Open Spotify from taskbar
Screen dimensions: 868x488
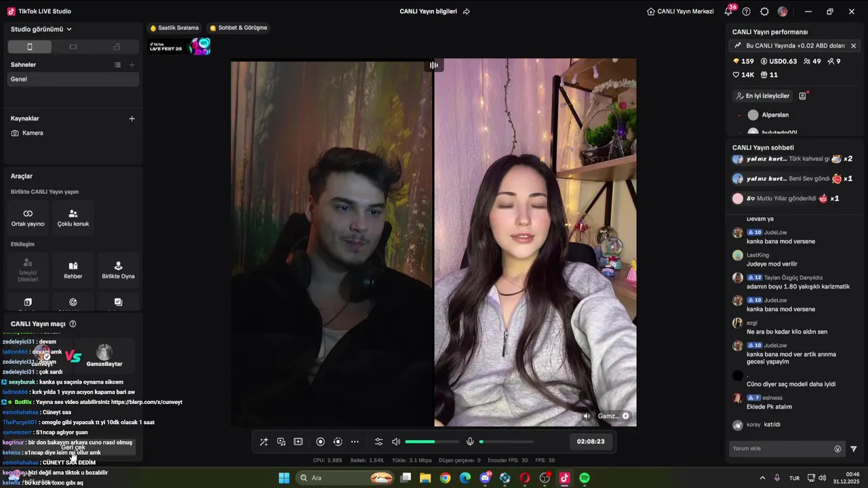click(585, 478)
